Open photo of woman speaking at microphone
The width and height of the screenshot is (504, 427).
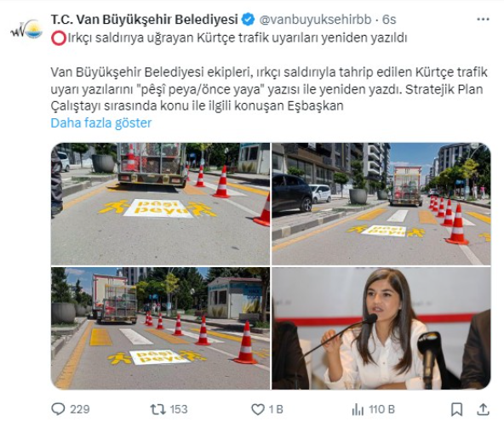(381, 328)
